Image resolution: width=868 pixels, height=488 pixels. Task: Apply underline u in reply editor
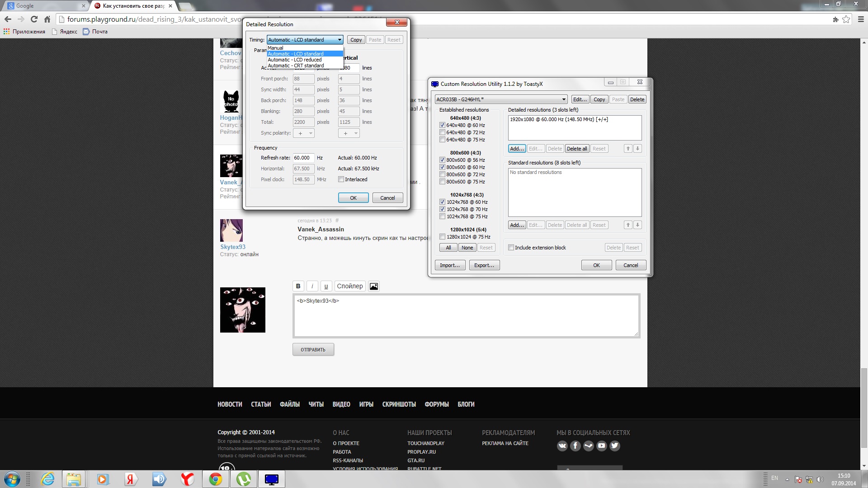pos(326,286)
